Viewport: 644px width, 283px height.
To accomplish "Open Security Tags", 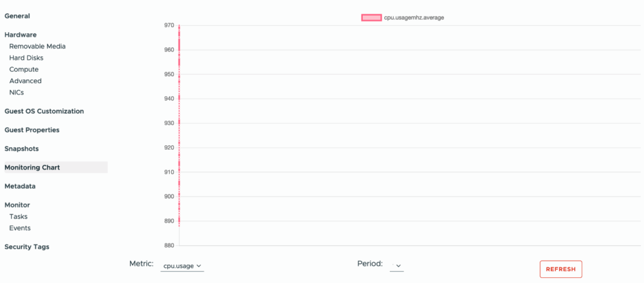I will (x=26, y=247).
